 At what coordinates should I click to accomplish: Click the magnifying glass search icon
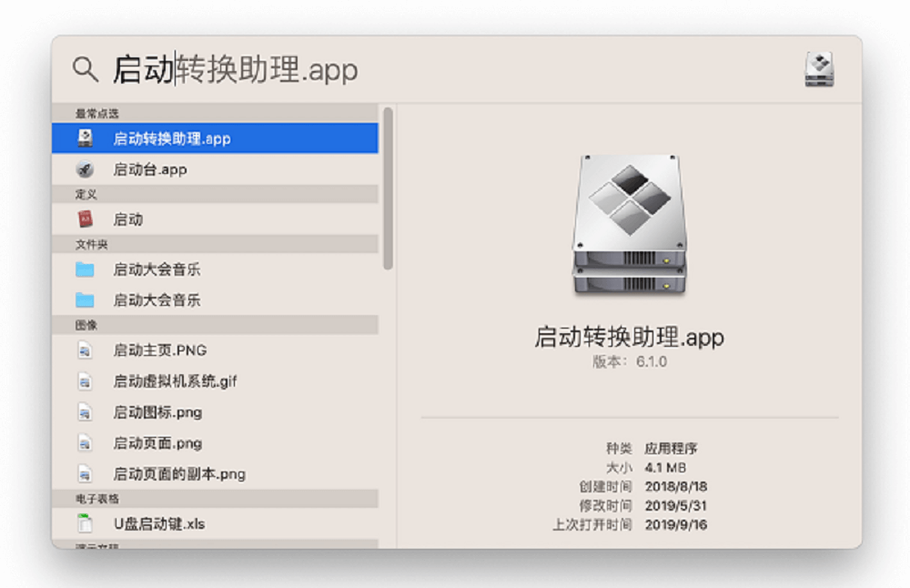point(85,68)
